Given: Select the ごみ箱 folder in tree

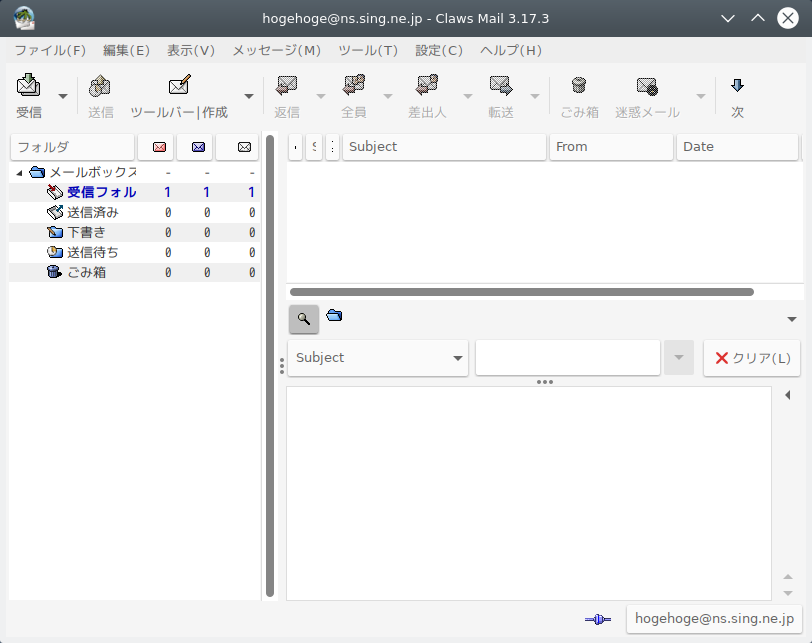Looking at the screenshot, I should pyautogui.click(x=86, y=272).
